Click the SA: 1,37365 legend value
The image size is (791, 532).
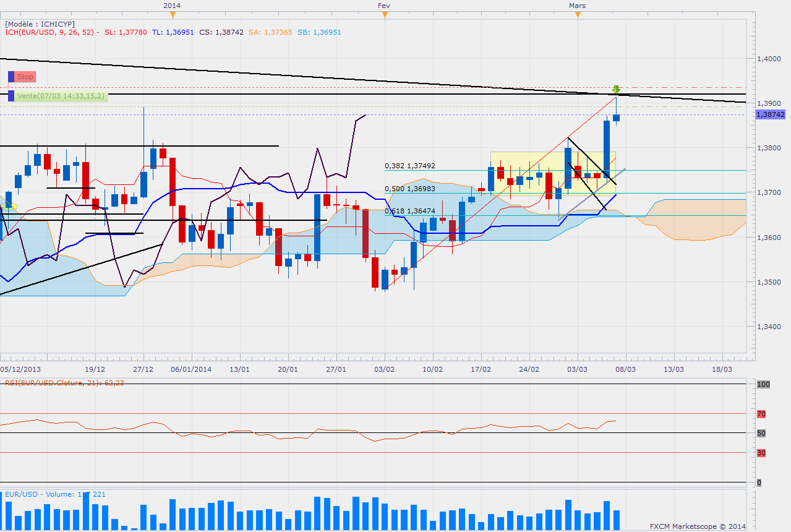[270, 32]
